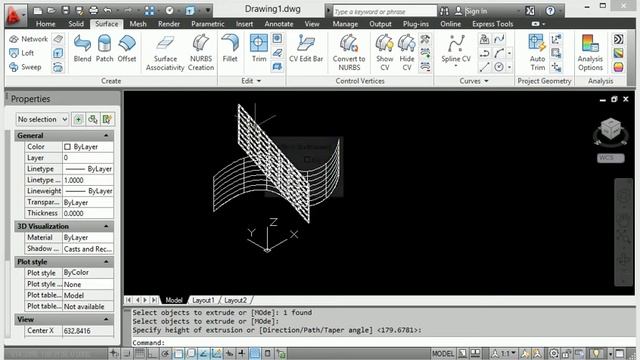Toggle Object Snap in status bar

click(x=178, y=353)
